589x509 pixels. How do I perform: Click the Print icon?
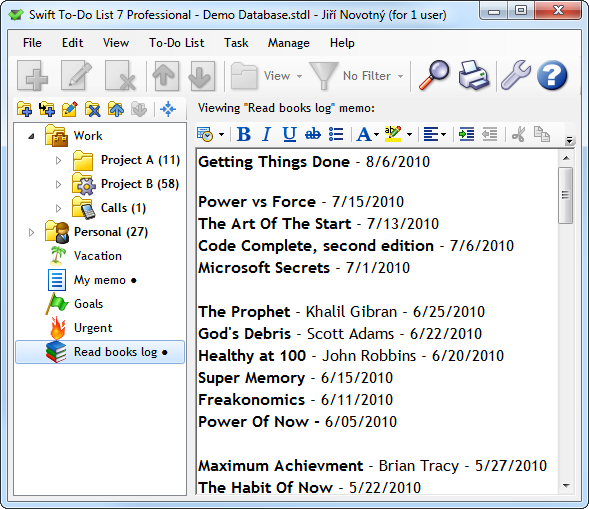coord(474,75)
